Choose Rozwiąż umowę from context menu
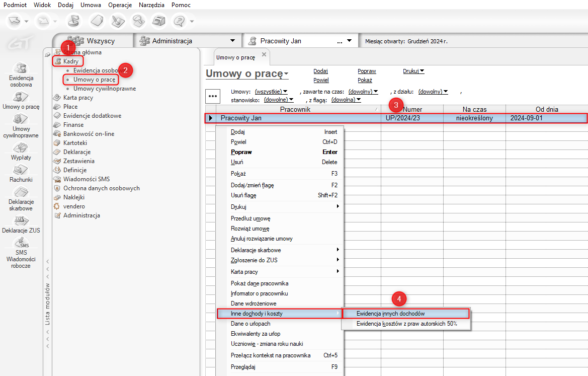 250,229
